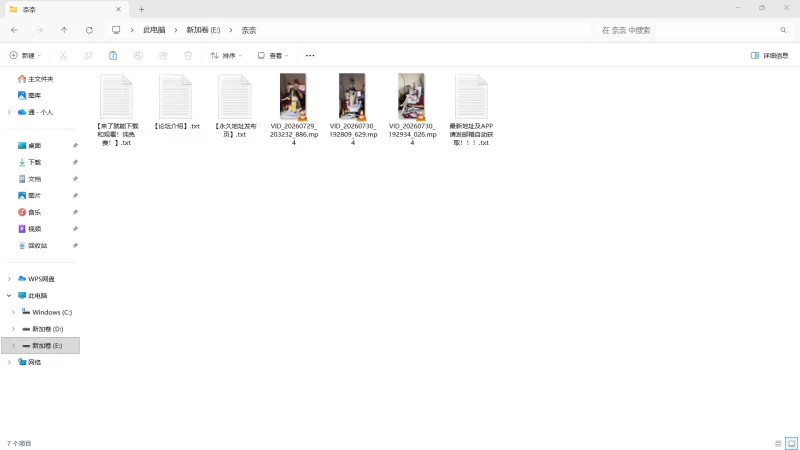Viewport: 800px width, 450px height.
Task: Select the first .txt file starting 【来了
Action: click(x=117, y=110)
